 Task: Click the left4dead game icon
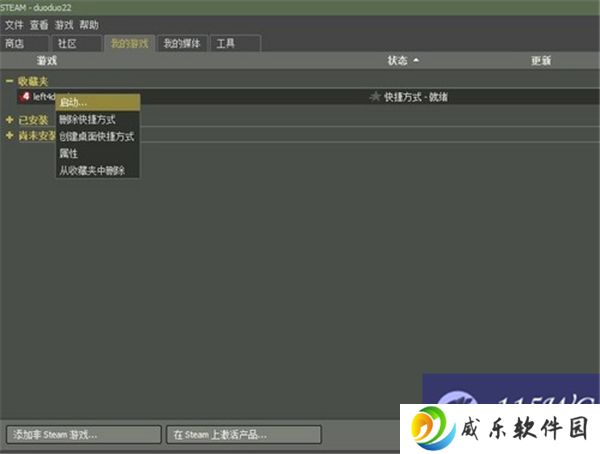[x=25, y=96]
